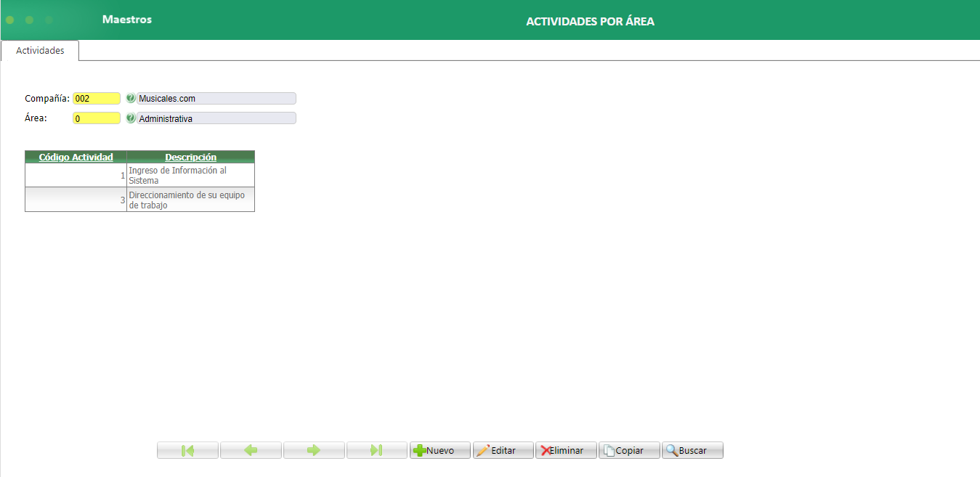
Task: Click the Área: label
Action: [x=36, y=118]
